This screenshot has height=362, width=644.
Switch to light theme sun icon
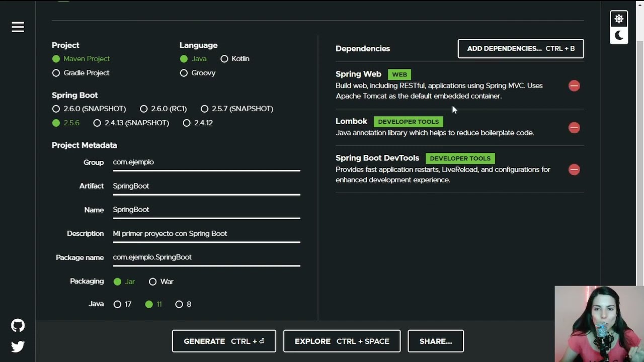click(x=619, y=19)
